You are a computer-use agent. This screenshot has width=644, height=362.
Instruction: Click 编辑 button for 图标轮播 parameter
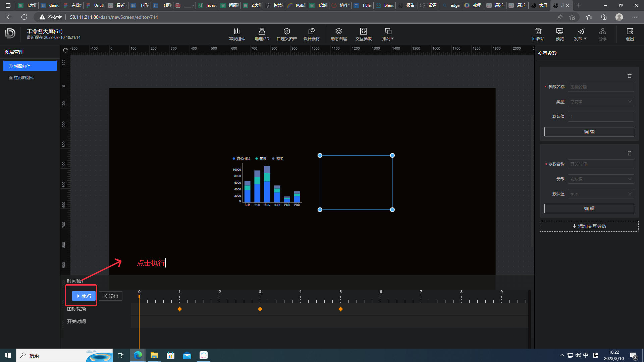pyautogui.click(x=589, y=132)
